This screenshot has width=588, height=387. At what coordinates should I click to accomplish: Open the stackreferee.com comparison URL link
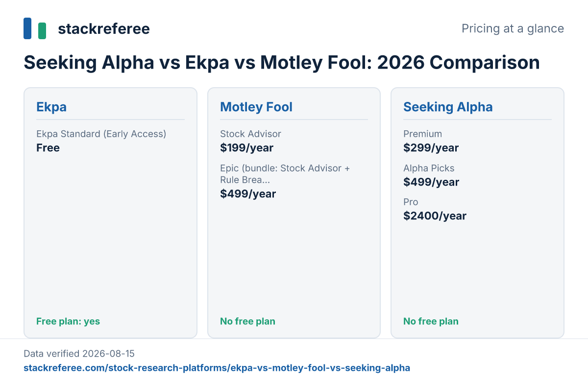[217, 368]
